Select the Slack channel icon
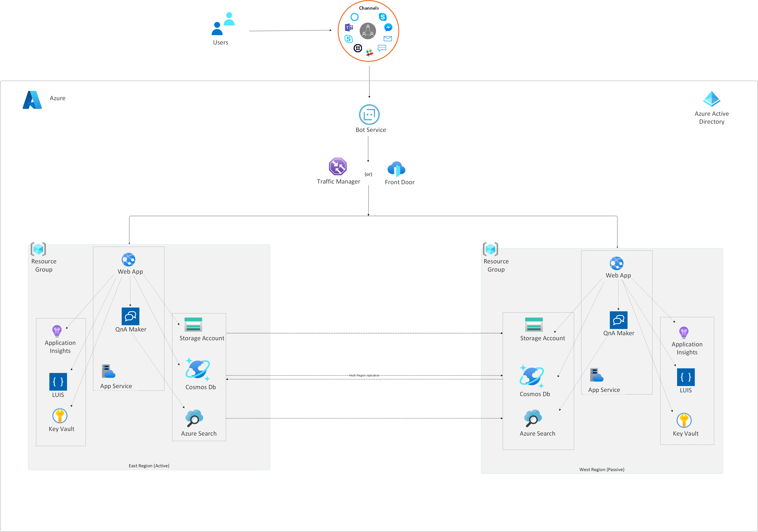 click(x=369, y=53)
